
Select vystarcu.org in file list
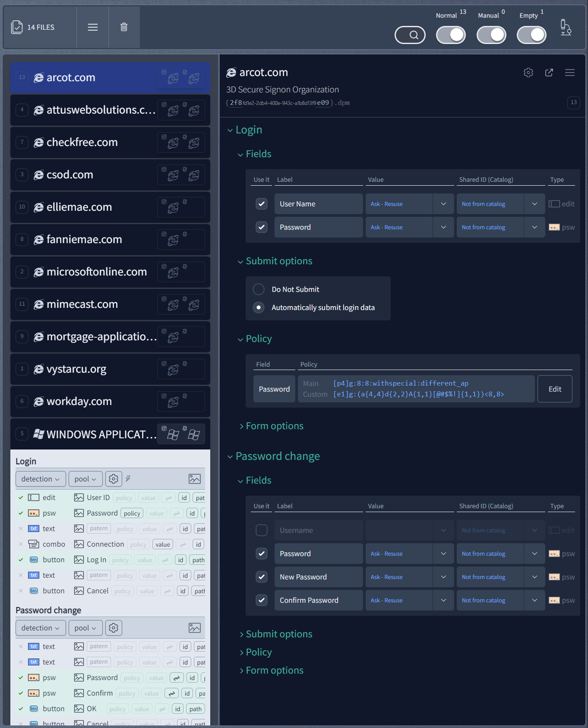(110, 369)
